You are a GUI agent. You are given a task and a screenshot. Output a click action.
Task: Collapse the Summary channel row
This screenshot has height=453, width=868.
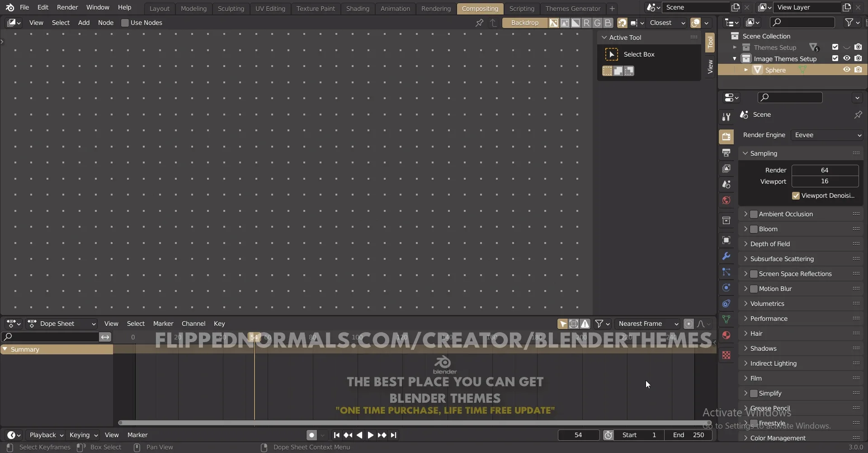5,349
